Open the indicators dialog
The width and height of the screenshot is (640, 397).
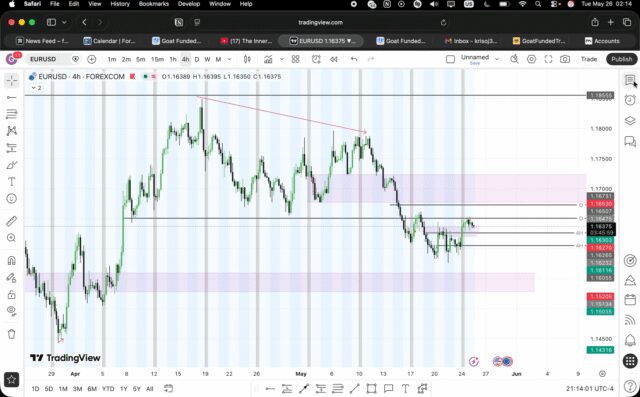click(268, 59)
